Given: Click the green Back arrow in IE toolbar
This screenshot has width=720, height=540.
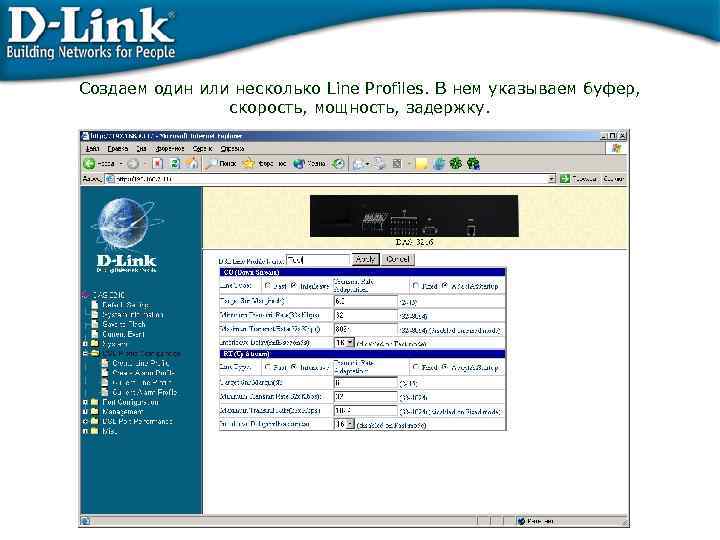Looking at the screenshot, I should click(89, 163).
